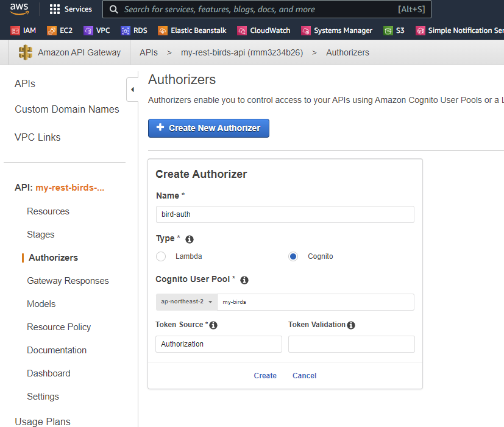Image resolution: width=504 pixels, height=427 pixels.
Task: Click the Token Source info icon
Action: (213, 325)
